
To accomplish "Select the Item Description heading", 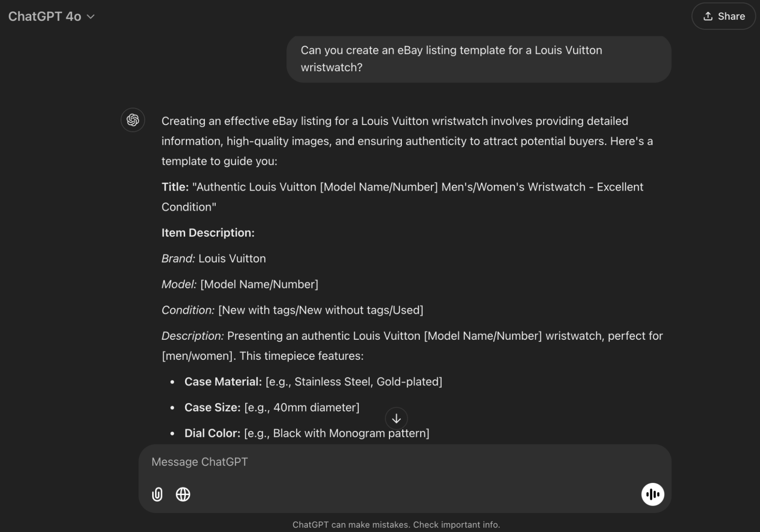I will tap(208, 233).
